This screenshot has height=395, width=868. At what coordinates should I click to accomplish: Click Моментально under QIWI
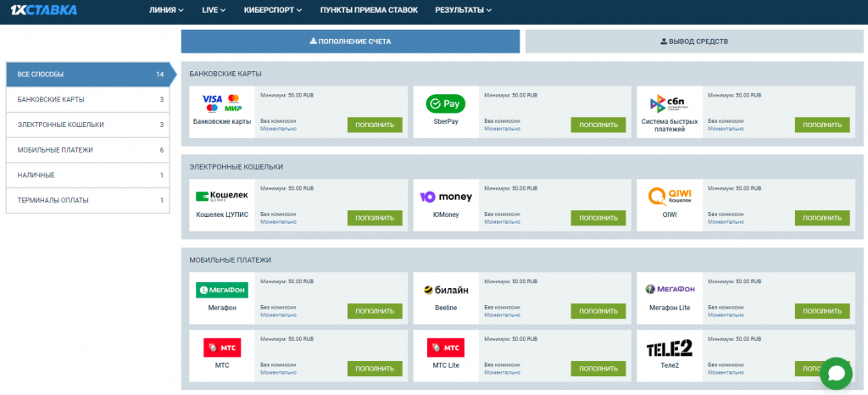click(726, 222)
